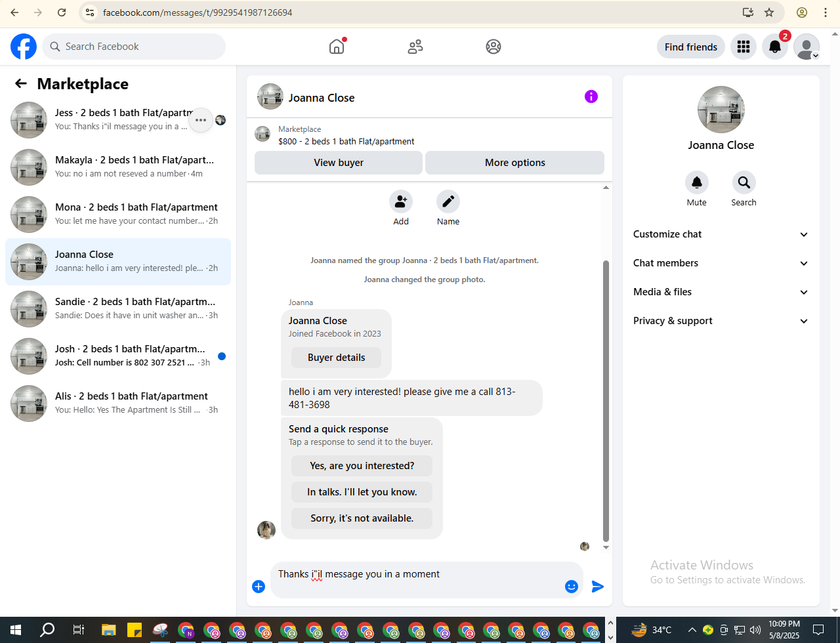Open more options for Jess conversation

[201, 120]
